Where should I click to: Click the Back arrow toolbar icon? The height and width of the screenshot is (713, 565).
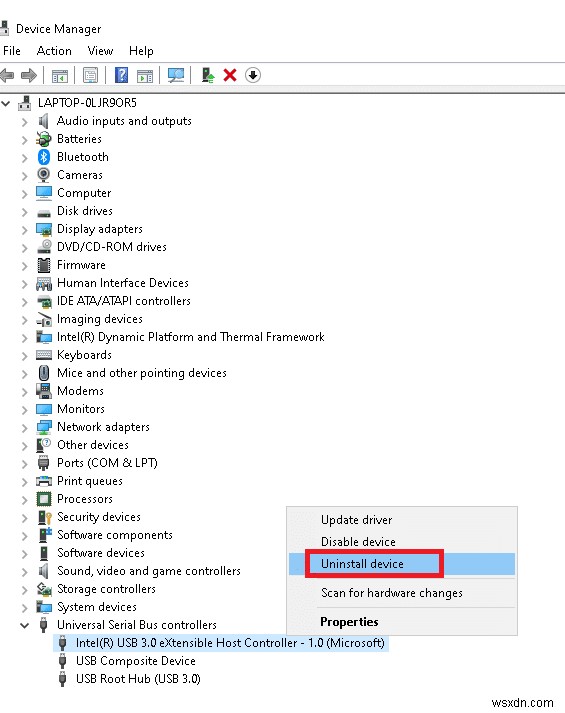tap(7, 75)
